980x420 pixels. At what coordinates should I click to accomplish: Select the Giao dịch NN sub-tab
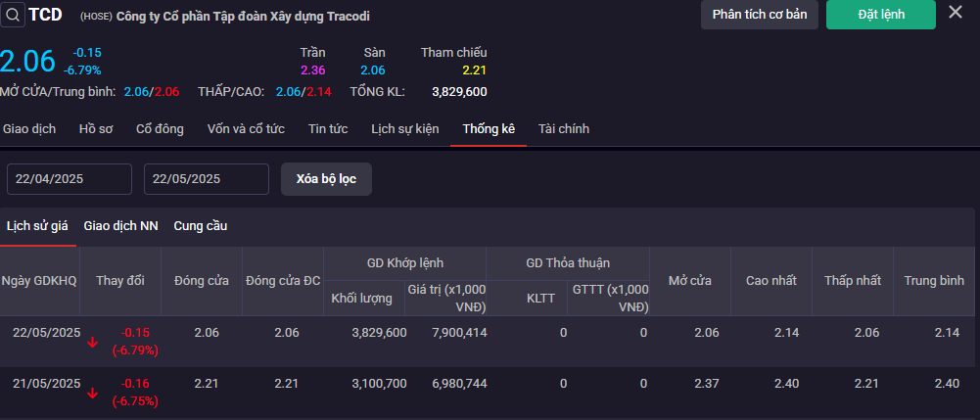click(120, 226)
